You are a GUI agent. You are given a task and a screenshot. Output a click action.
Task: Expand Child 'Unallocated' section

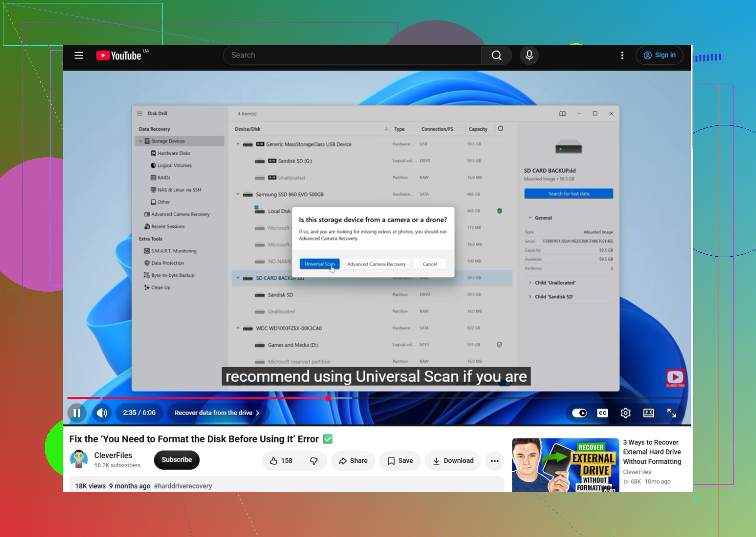point(530,283)
